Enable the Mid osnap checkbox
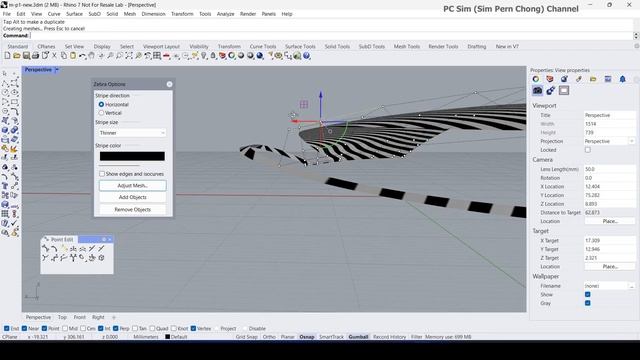 [x=64, y=328]
